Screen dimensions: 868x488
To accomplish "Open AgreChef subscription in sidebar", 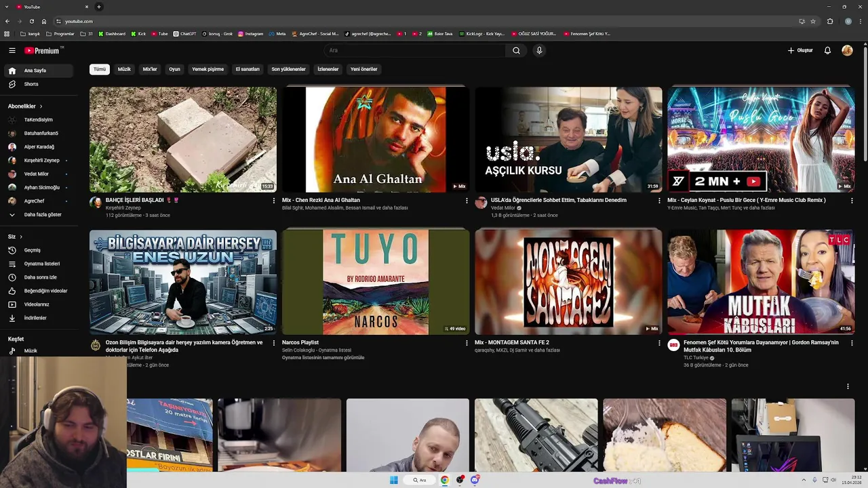I will click(38, 201).
